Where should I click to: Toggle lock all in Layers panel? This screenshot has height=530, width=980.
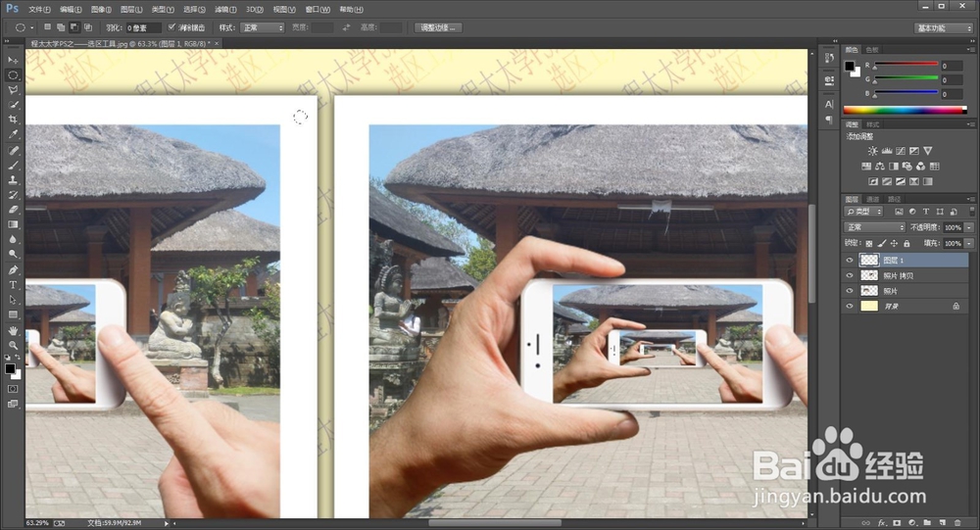[906, 243]
